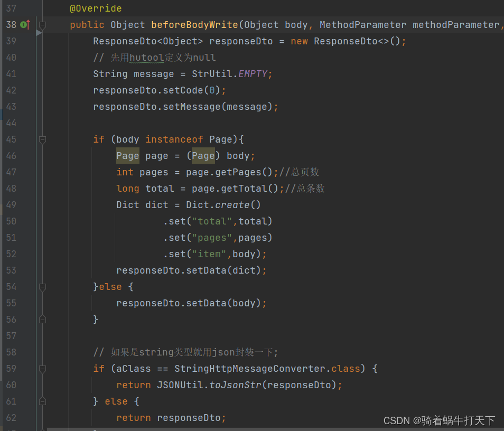Click the "total" string literal on line 50

click(x=212, y=221)
